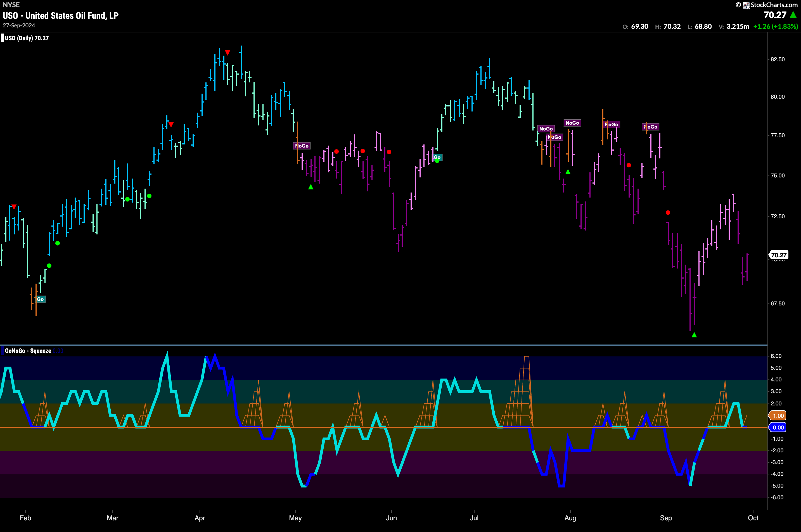Click the Go flag at February low
Image resolution: width=801 pixels, height=532 pixels.
(x=40, y=299)
